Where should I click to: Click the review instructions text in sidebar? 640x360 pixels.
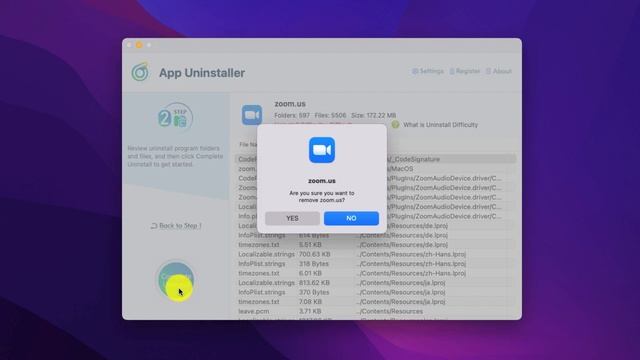[x=176, y=156]
